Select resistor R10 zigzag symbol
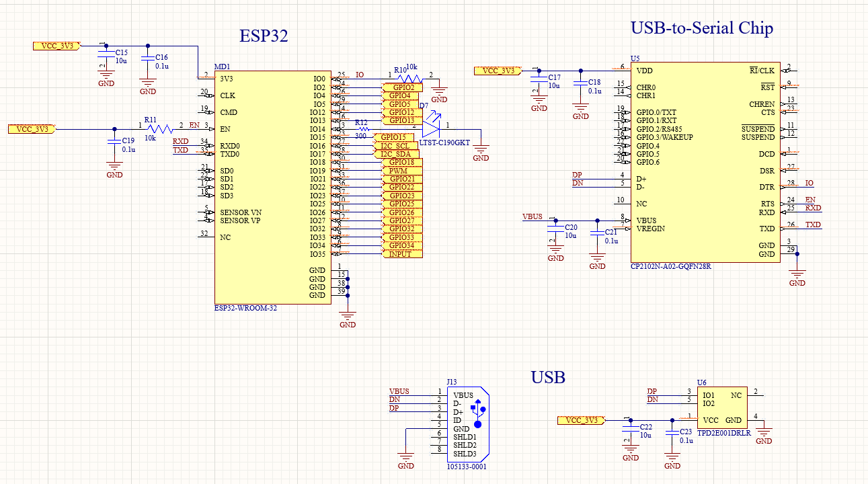 [x=410, y=79]
